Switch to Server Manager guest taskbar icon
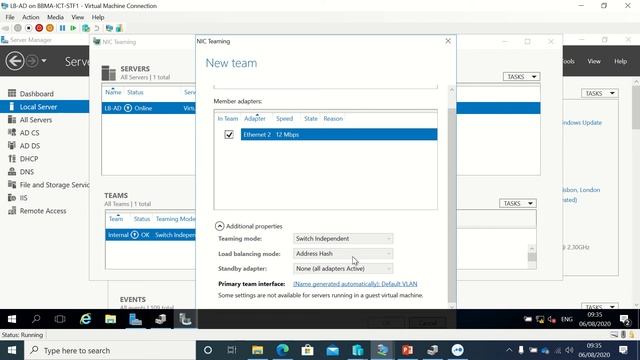This screenshot has height=360, width=640. pos(135,319)
